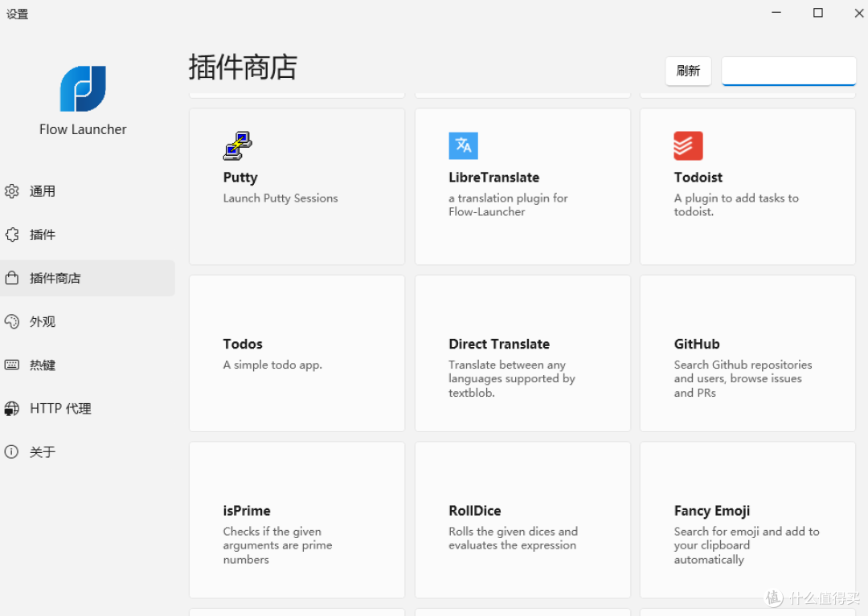Image resolution: width=868 pixels, height=616 pixels.
Task: Click the puzzle icon beside 插件
Action: pos(12,235)
